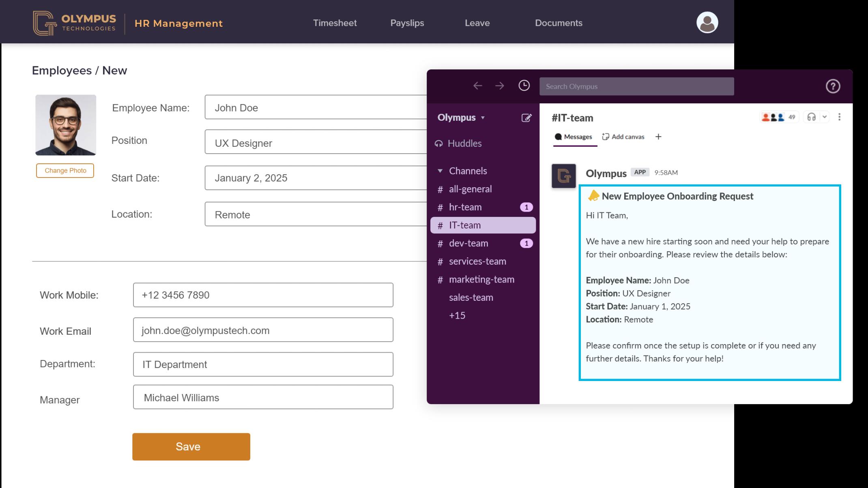868x488 pixels.
Task: Start a huddle with the headphones icon
Action: (x=811, y=117)
